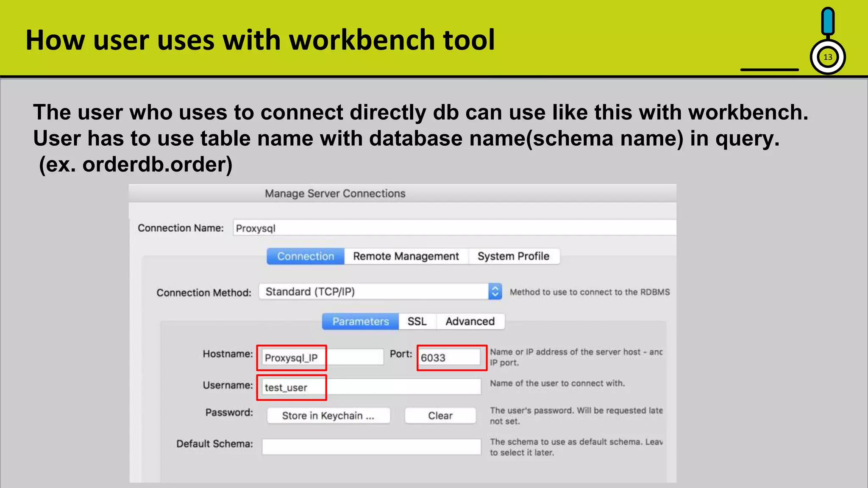Click the Manage Server Connections title

[335, 194]
